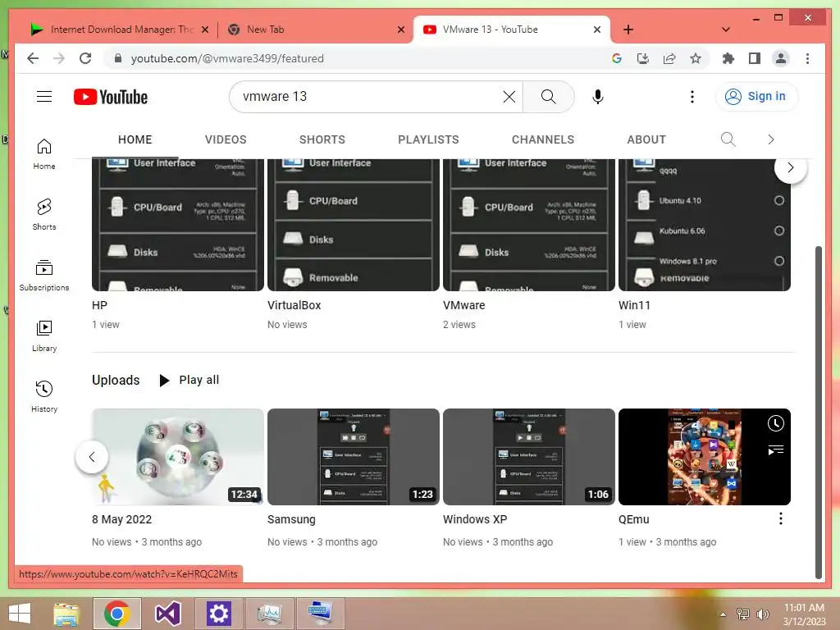Click the 1:06 Windows XP thumbnail
The width and height of the screenshot is (840, 630).
(529, 457)
